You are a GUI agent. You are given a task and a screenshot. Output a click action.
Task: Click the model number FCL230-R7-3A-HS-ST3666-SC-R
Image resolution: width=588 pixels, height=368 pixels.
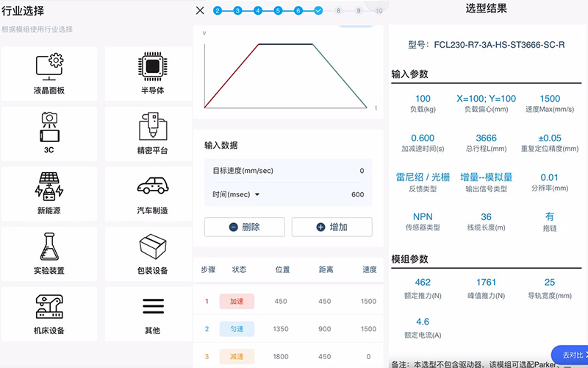[499, 45]
